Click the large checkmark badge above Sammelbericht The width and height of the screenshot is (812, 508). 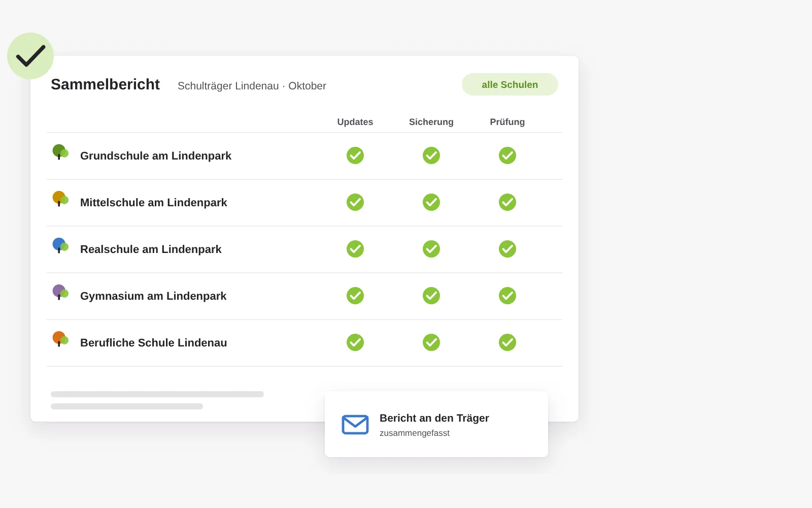(30, 56)
